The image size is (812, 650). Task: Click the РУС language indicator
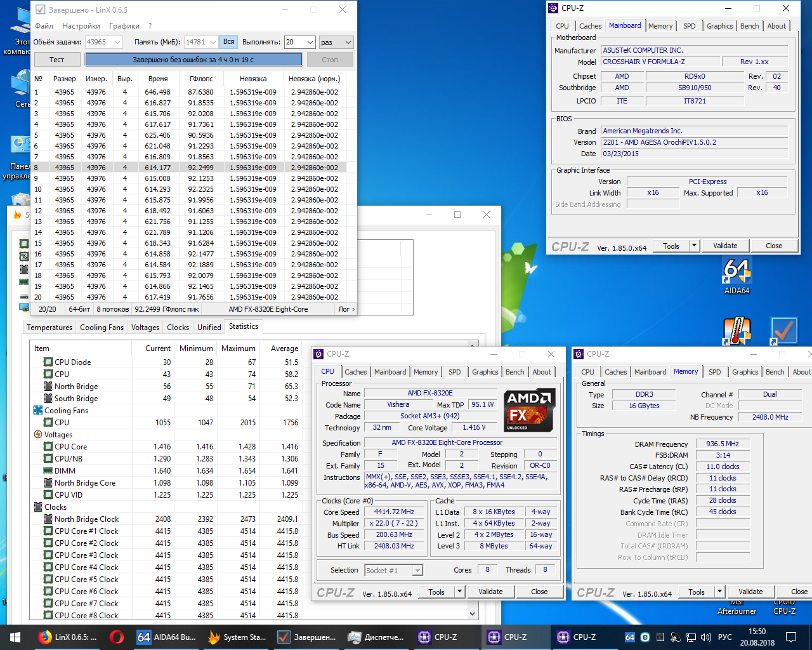(x=725, y=637)
